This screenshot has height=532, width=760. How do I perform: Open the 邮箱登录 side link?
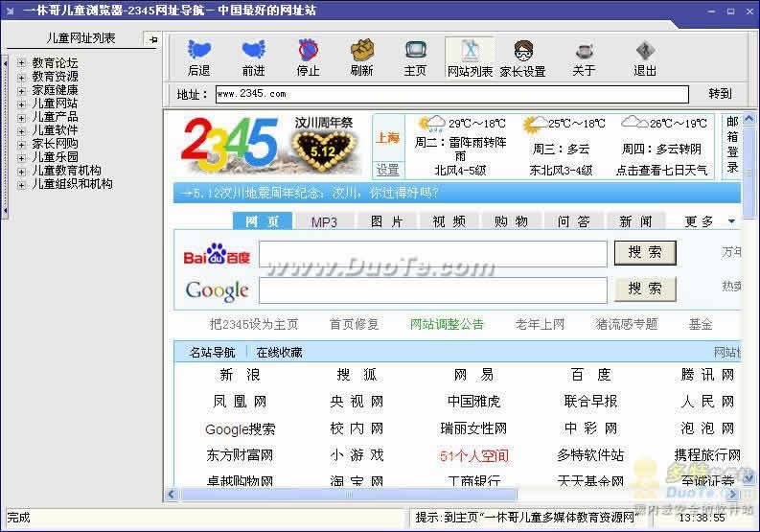click(732, 145)
